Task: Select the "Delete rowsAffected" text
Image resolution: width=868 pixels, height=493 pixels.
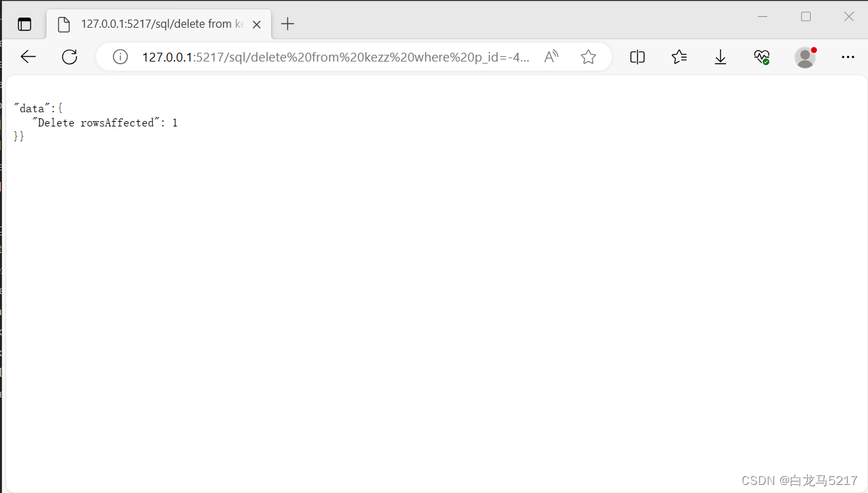Action: point(96,122)
